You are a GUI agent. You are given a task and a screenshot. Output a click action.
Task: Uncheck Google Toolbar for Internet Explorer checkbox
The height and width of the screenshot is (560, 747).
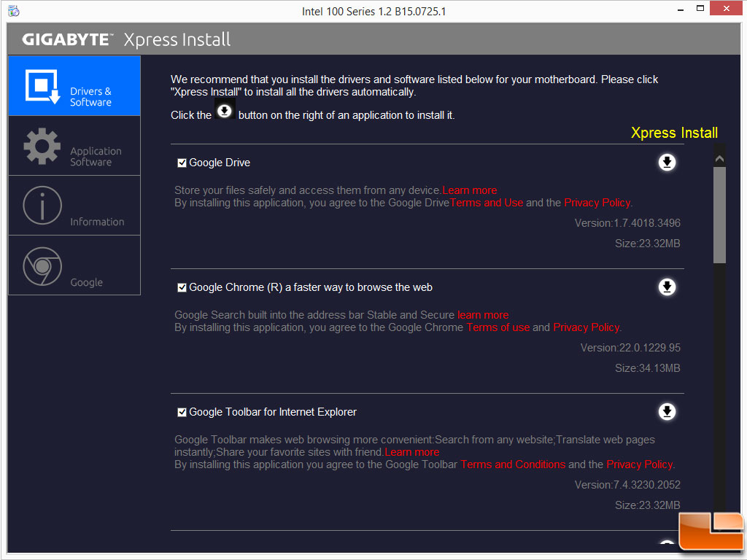[x=182, y=413]
